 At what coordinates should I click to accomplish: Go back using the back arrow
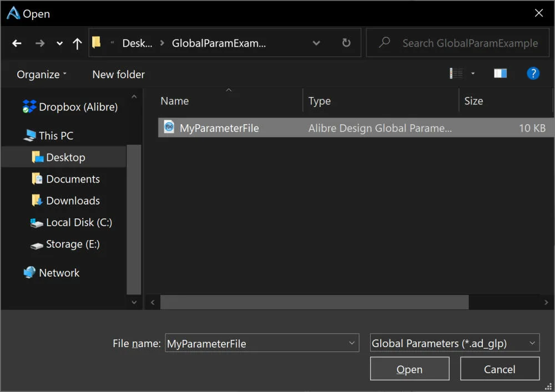click(17, 43)
